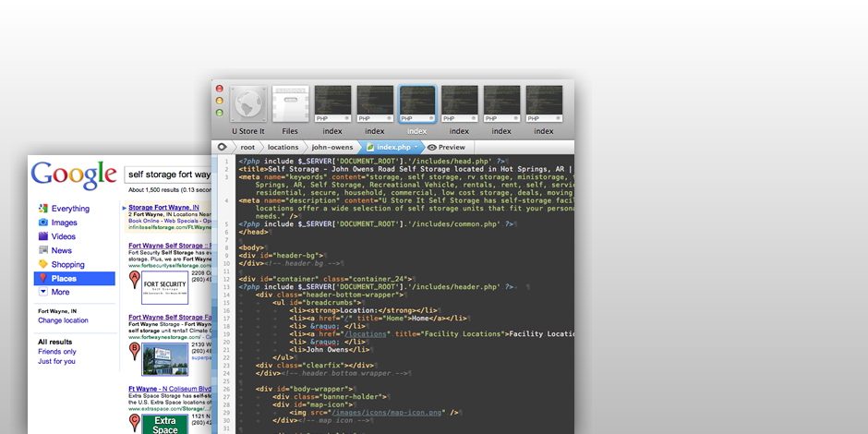Open the 'Storage Fort Wayne, IN' ad result
The height and width of the screenshot is (434, 868).
pos(163,208)
